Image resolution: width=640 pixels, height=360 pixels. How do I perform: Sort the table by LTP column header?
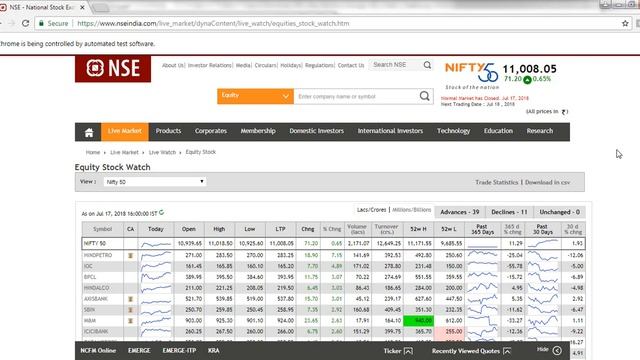[280, 229]
